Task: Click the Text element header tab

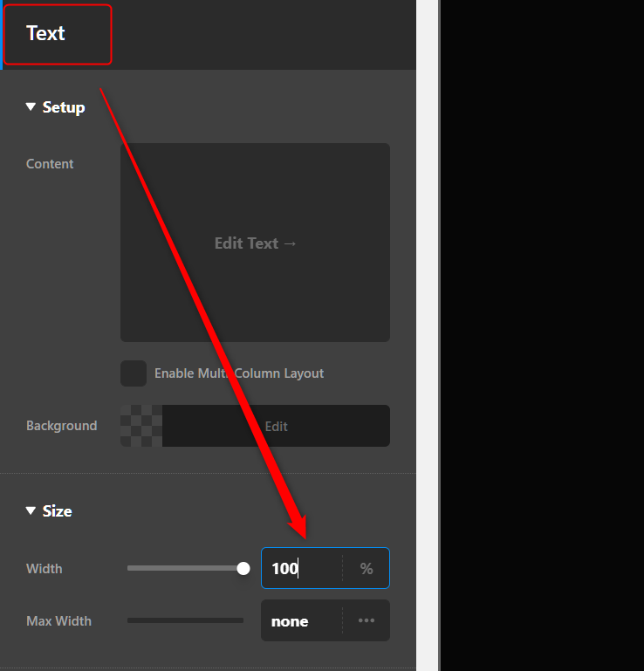Action: pyautogui.click(x=46, y=34)
